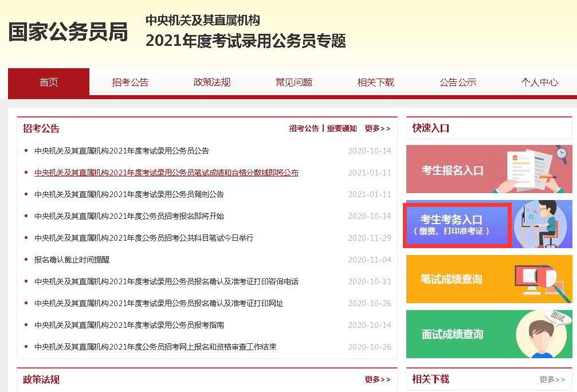Viewport: 577px width, 392px height.
Task: Click the highlighted 考生考务入口 banner
Action: coord(457,224)
